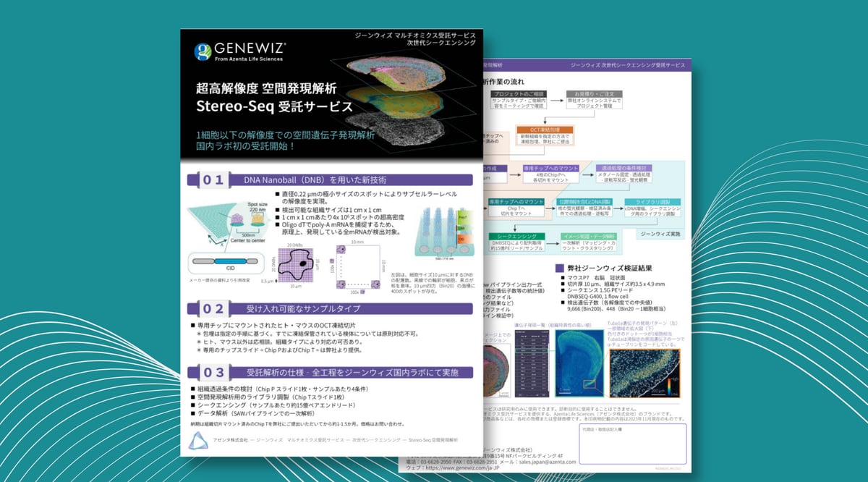Click the heading '弊社ジーンウィズ検証結果'
868x482 pixels.
tap(609, 269)
